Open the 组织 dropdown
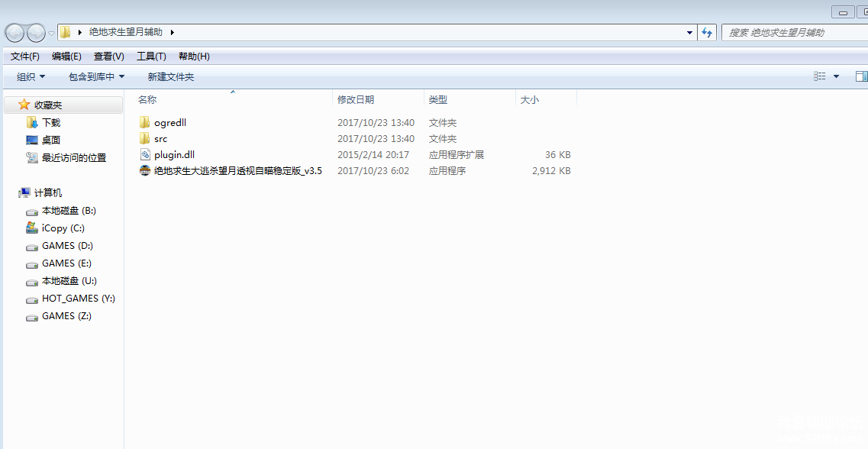Viewport: 868px width, 449px height. (x=31, y=77)
